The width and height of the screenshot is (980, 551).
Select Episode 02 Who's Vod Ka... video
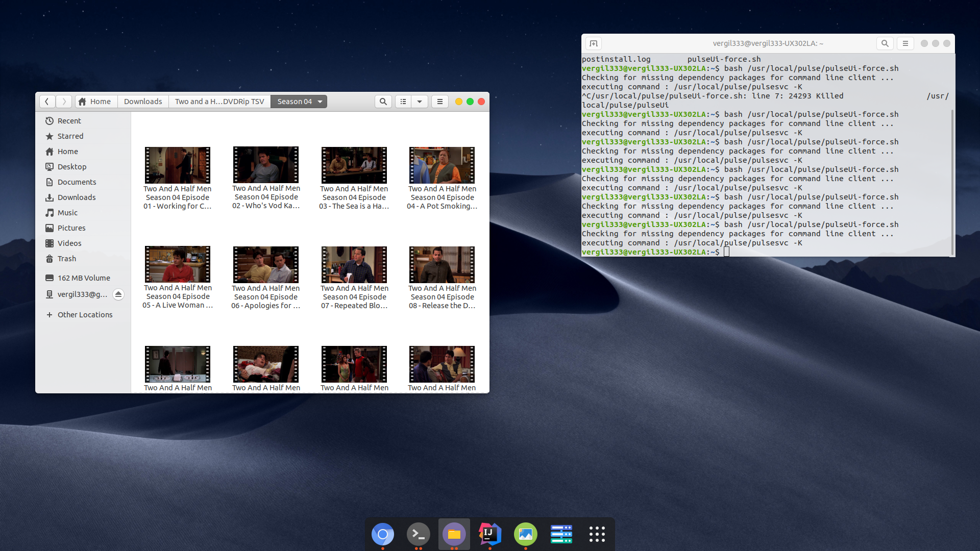266,179
